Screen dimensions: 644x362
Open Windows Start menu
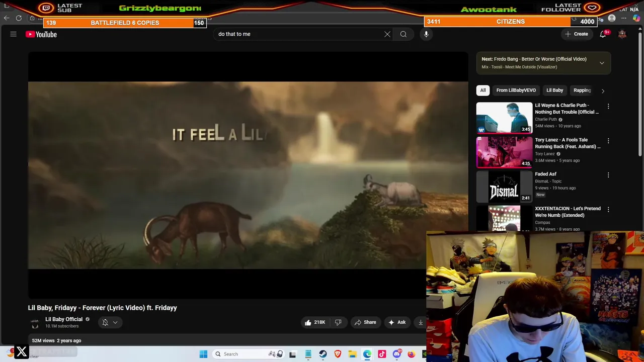tap(203, 354)
